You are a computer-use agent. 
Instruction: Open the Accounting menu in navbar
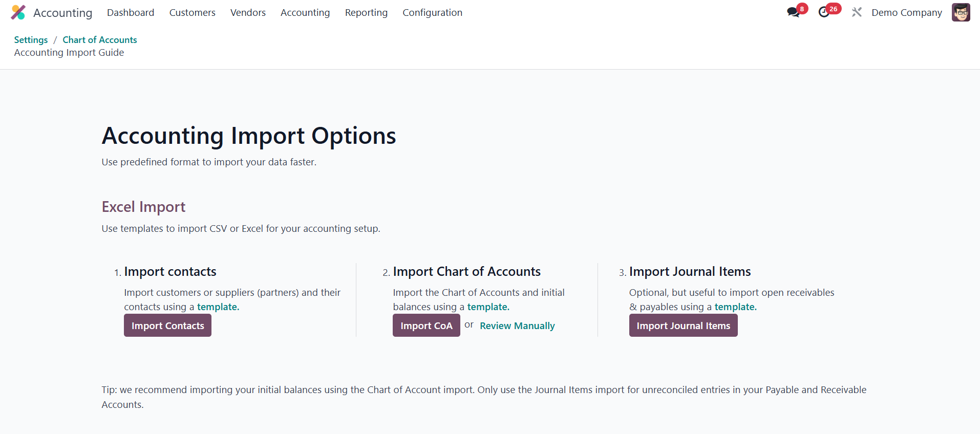coord(305,12)
